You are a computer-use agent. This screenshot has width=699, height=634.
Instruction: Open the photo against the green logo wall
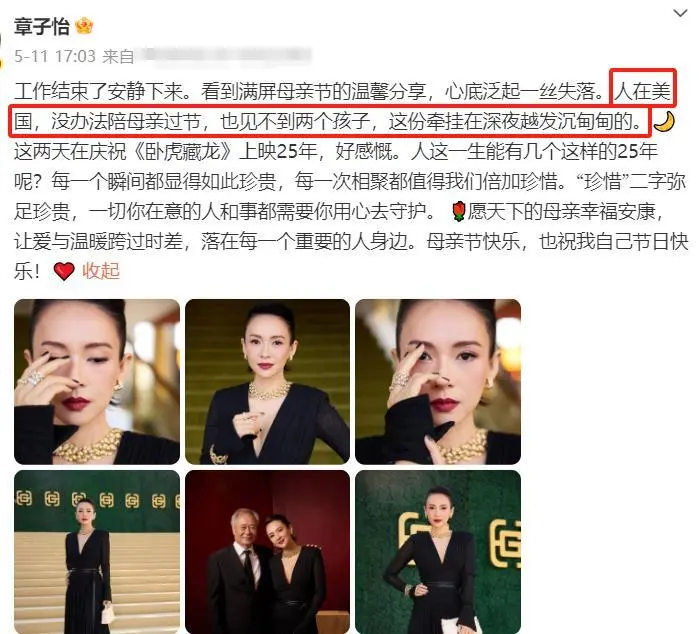point(438,552)
